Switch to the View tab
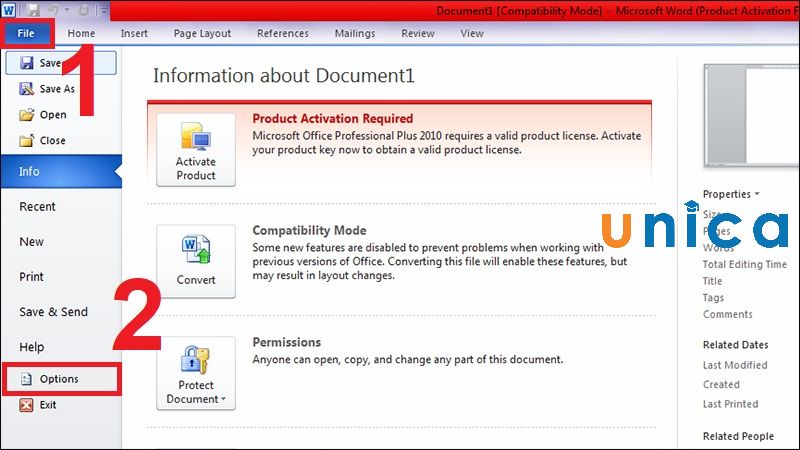 [472, 33]
